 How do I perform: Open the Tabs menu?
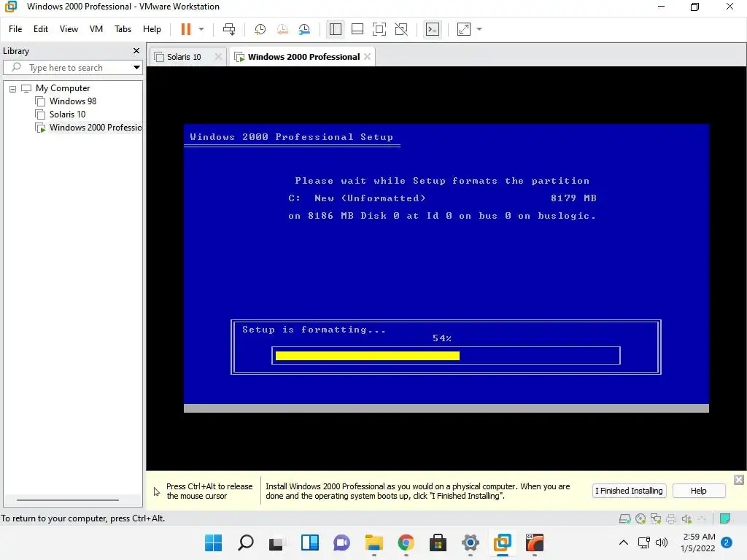click(x=123, y=29)
